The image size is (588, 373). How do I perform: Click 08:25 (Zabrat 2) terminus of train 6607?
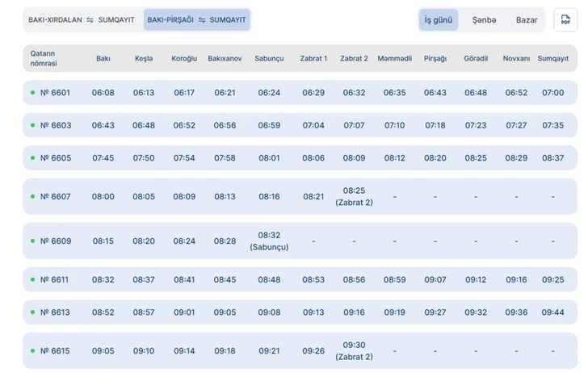coord(354,196)
